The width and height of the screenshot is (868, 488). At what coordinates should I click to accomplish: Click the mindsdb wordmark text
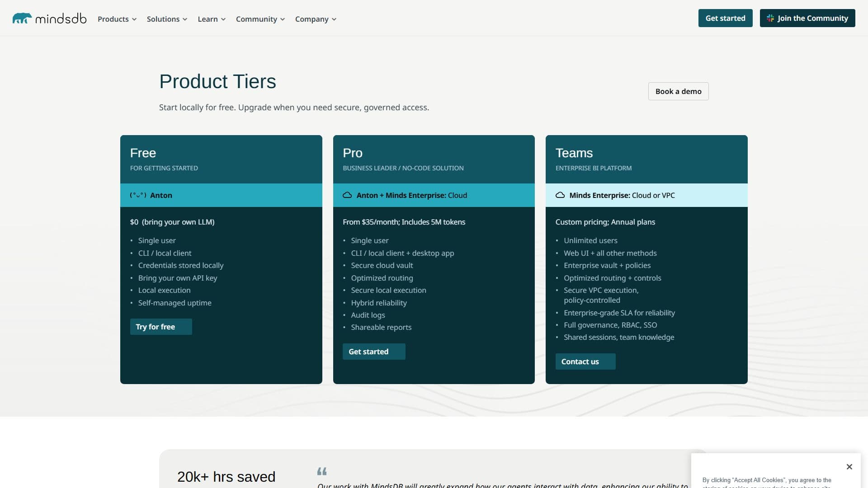click(61, 19)
